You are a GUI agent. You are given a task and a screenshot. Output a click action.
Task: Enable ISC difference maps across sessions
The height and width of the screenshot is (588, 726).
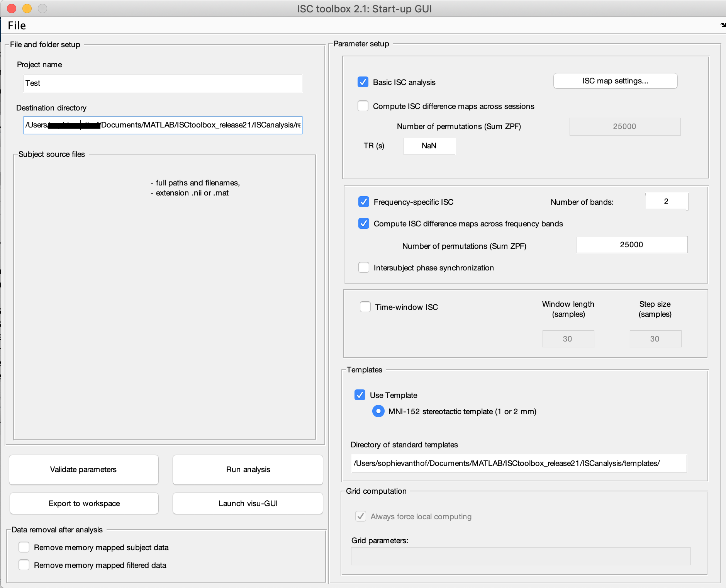(363, 106)
